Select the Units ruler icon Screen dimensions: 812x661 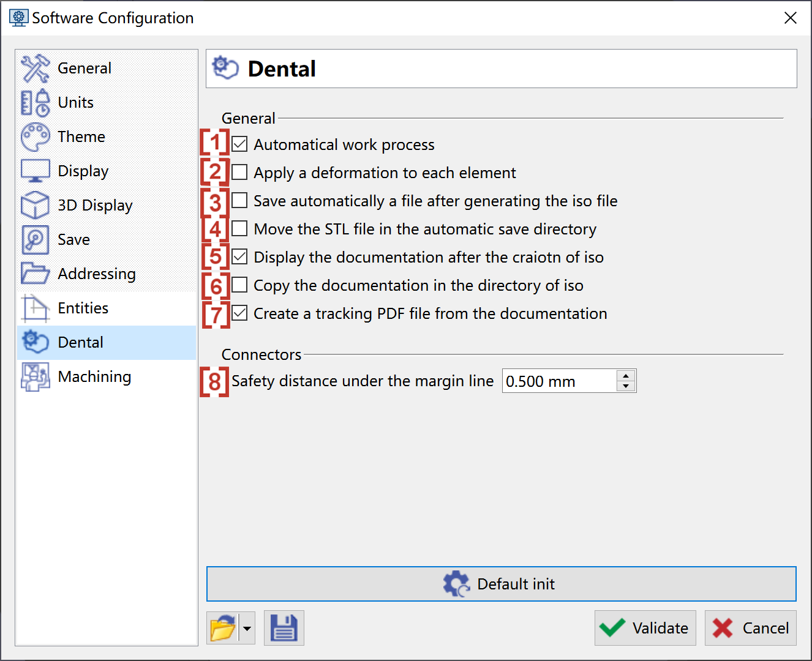35,102
